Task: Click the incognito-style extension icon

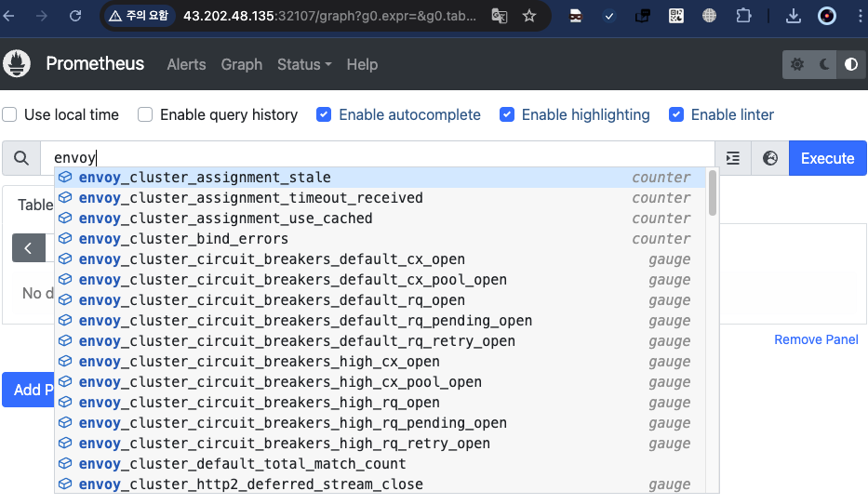Action: click(x=576, y=16)
